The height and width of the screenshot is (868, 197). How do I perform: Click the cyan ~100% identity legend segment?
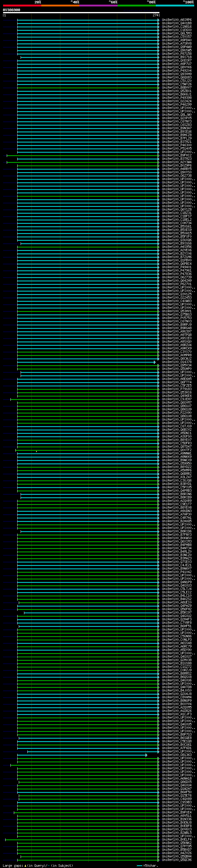point(175,6)
